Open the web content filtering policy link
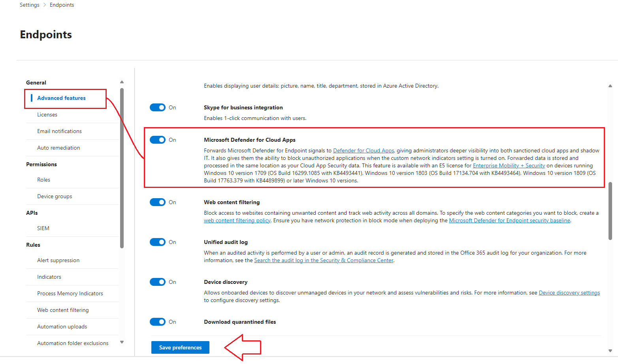The width and height of the screenshot is (618, 364). pos(237,220)
